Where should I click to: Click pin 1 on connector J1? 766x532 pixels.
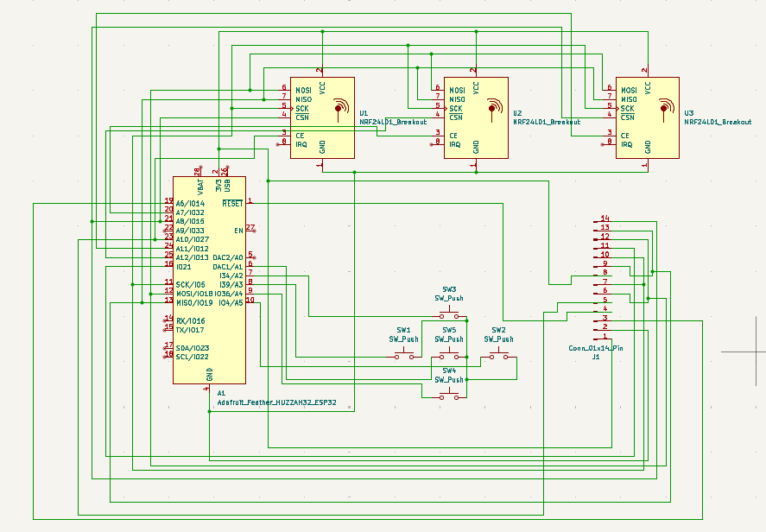click(x=603, y=337)
